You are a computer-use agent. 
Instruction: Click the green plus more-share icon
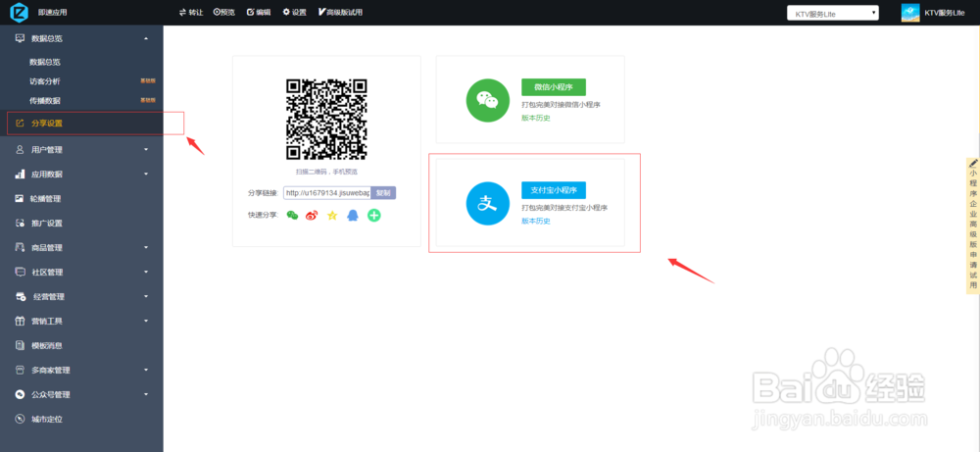[373, 215]
